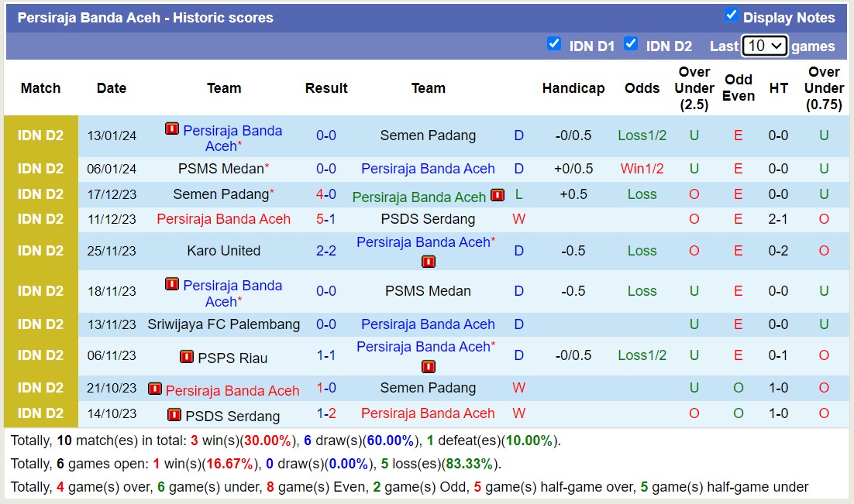Click the red badge under Persiraja in Karo United row
This screenshot has height=504, width=854.
pos(428,262)
